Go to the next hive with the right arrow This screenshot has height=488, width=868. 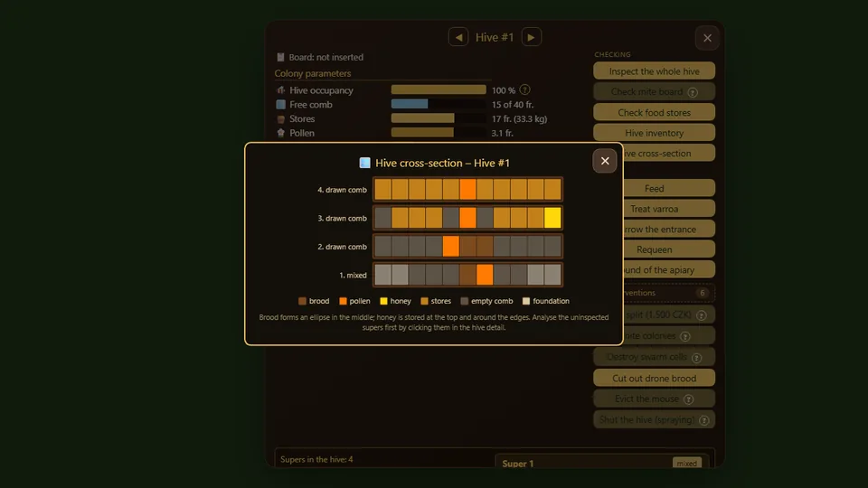(x=531, y=37)
